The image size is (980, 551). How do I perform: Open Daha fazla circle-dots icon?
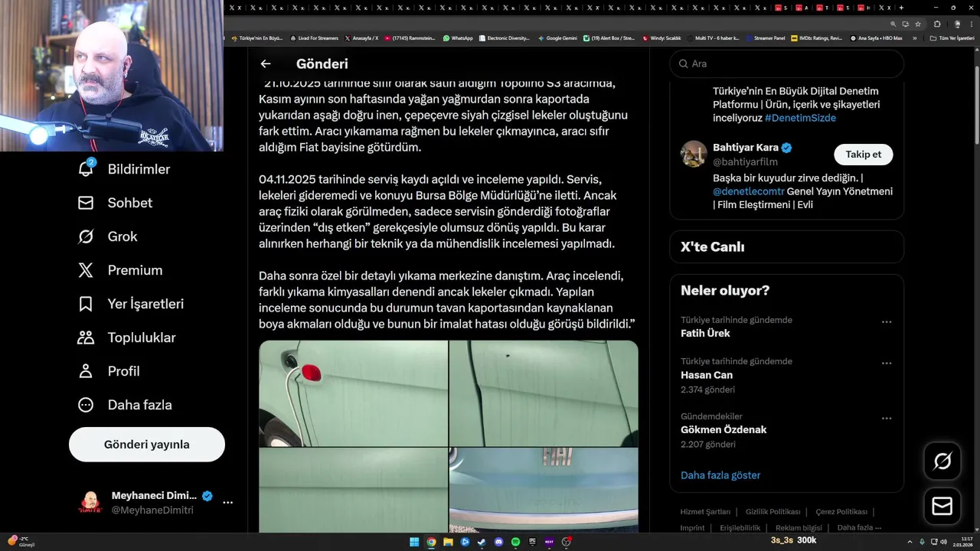tap(86, 405)
